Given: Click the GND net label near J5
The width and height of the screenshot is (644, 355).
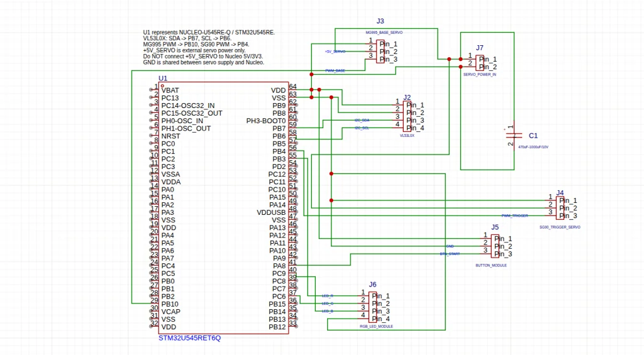Looking at the screenshot, I should [450, 246].
